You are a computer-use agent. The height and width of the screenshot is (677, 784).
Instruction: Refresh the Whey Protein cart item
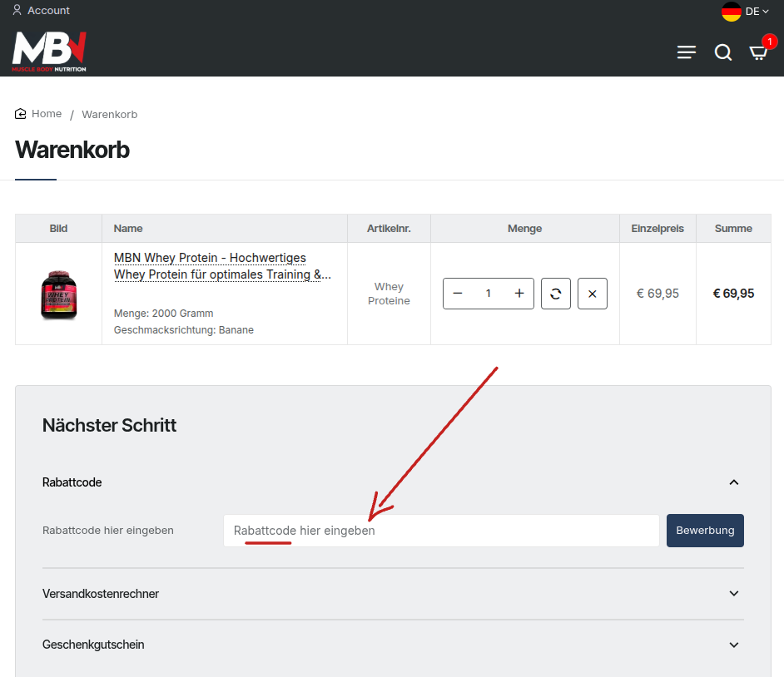pos(555,293)
